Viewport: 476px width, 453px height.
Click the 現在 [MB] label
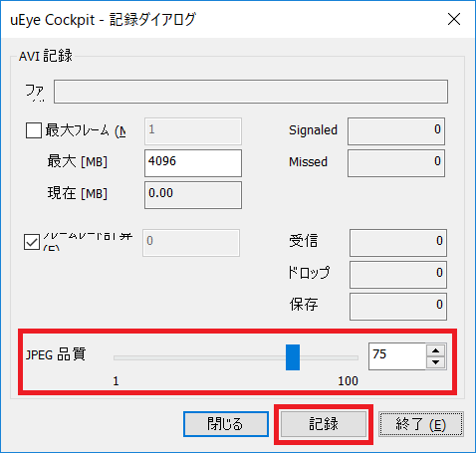pyautogui.click(x=78, y=193)
